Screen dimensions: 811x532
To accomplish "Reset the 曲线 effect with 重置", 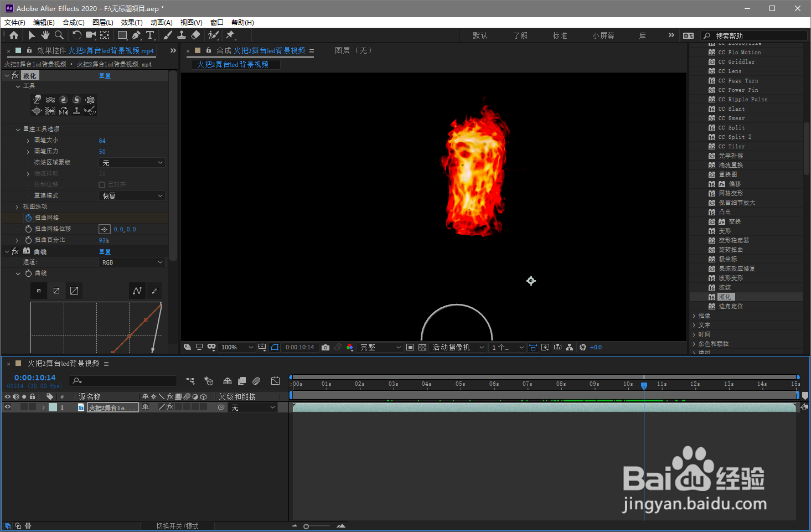I will coord(105,252).
